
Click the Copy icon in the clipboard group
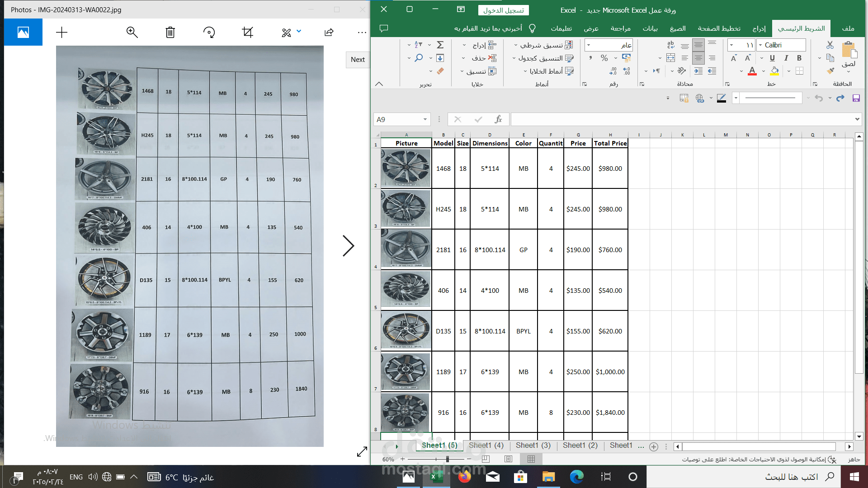pyautogui.click(x=830, y=58)
